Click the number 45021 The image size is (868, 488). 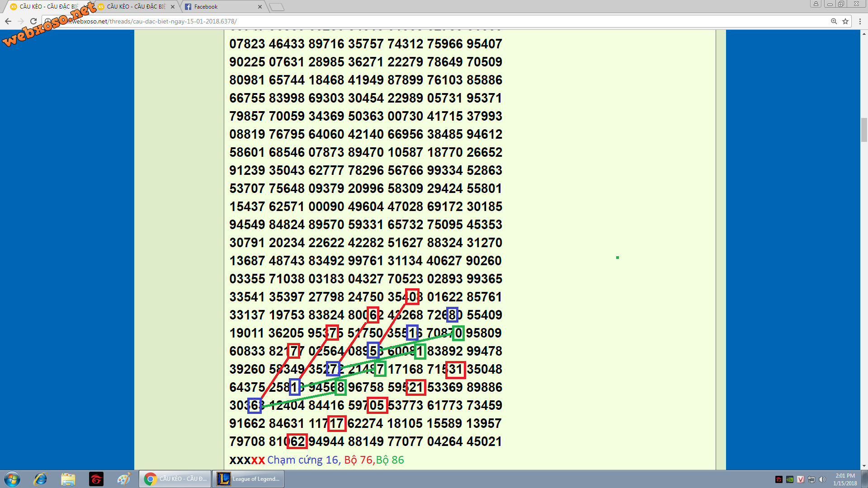485,441
